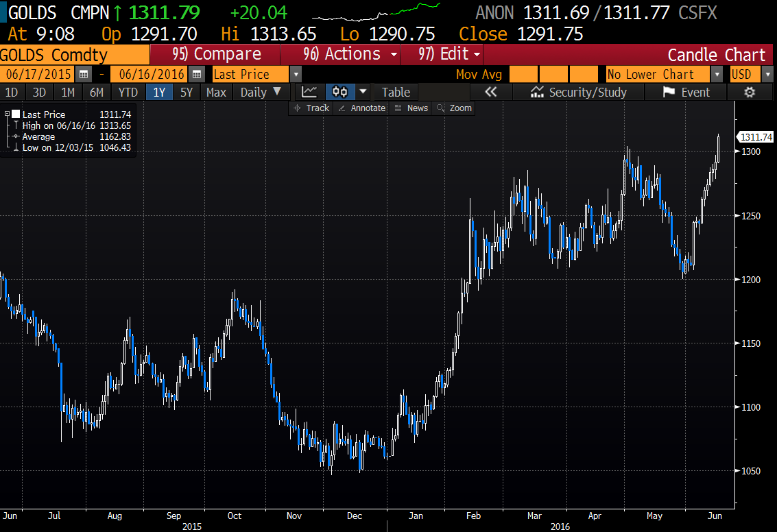Select the 1Y time range
Viewport: 777px width, 532px height.
tap(159, 92)
